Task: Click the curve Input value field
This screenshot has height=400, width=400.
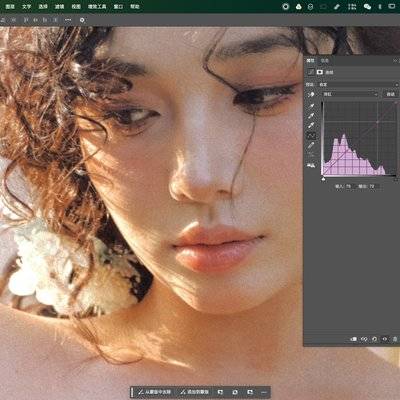Action: point(349,187)
